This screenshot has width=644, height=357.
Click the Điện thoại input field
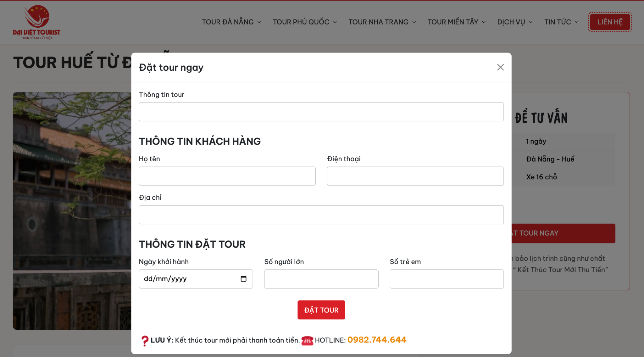coord(415,176)
